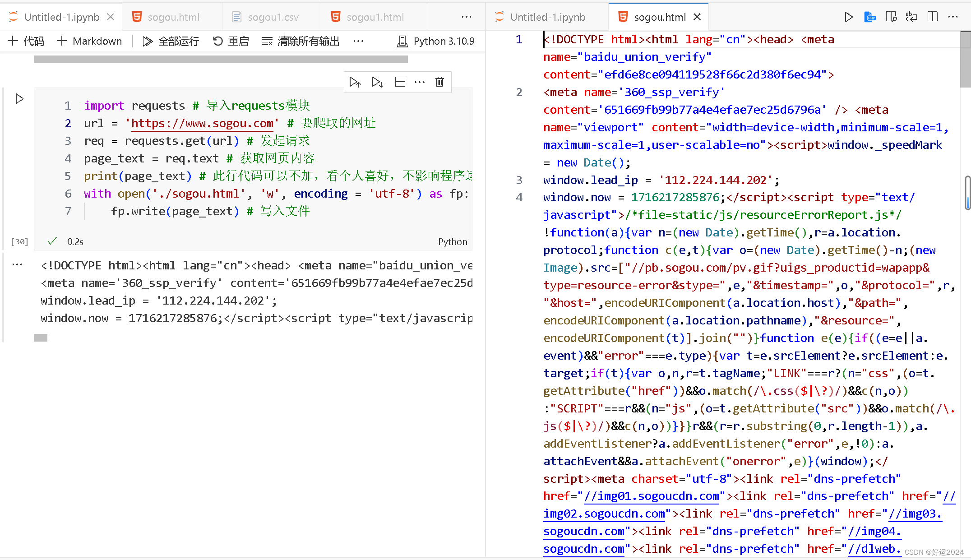Viewport: 971px width, 560px height.
Task: Restart the kernel with 重启
Action: click(x=231, y=41)
